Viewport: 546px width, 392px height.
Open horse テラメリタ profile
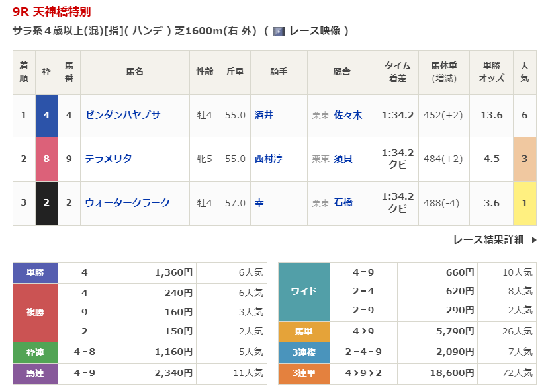pyautogui.click(x=109, y=159)
